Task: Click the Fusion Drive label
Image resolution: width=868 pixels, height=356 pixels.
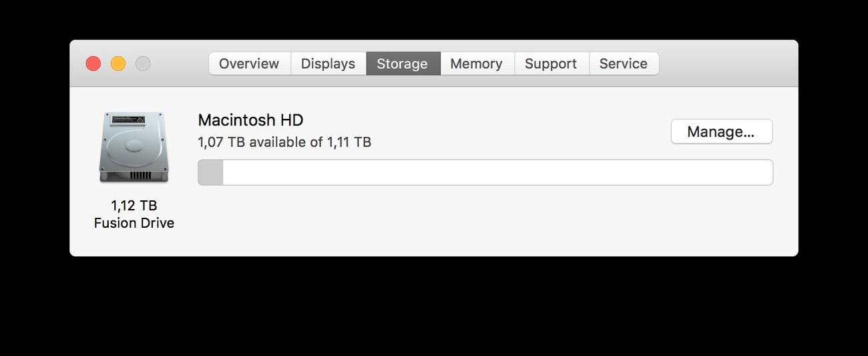Action: coord(134,223)
